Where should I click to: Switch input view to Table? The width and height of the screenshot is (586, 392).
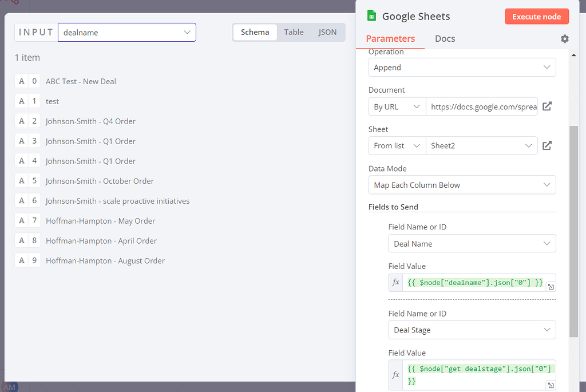(x=294, y=32)
